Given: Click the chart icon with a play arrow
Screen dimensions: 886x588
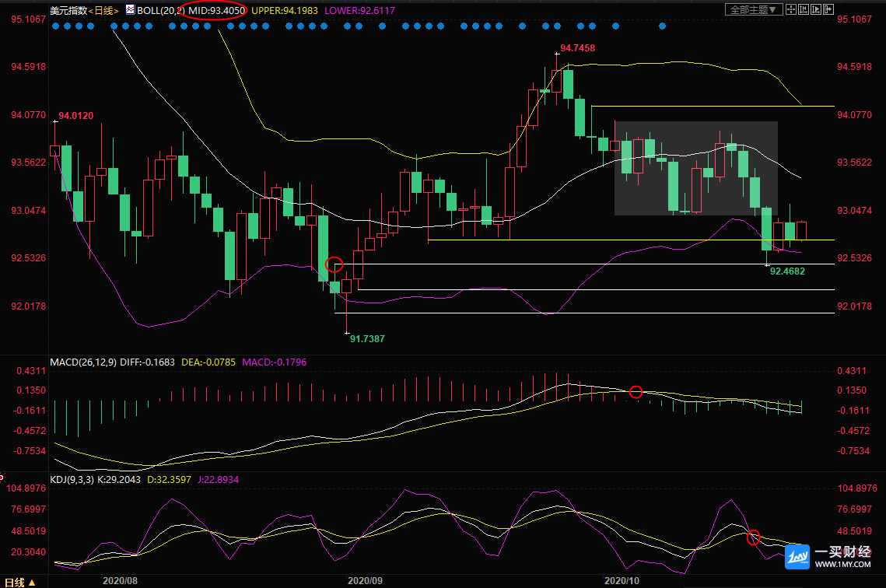Looking at the screenshot, I should coord(816,9).
